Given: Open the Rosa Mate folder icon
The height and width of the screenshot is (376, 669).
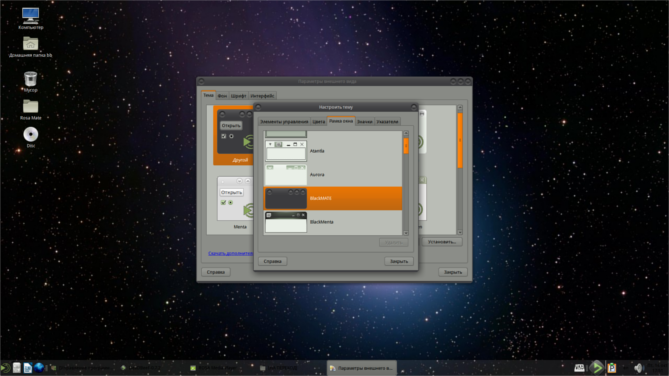Looking at the screenshot, I should 30,108.
